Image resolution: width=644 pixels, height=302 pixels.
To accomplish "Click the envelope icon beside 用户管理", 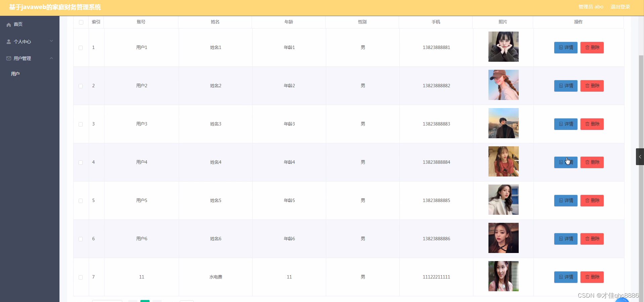I will click(9, 58).
